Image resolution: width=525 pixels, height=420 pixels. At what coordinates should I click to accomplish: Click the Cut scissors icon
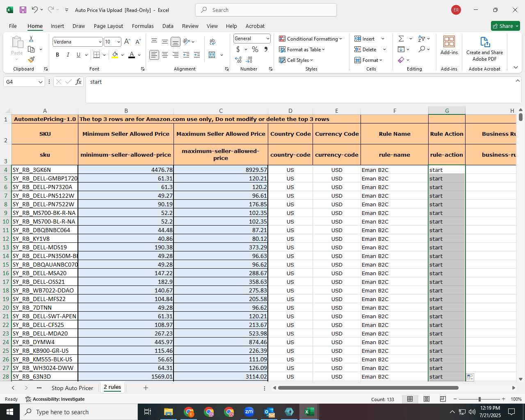(x=31, y=39)
